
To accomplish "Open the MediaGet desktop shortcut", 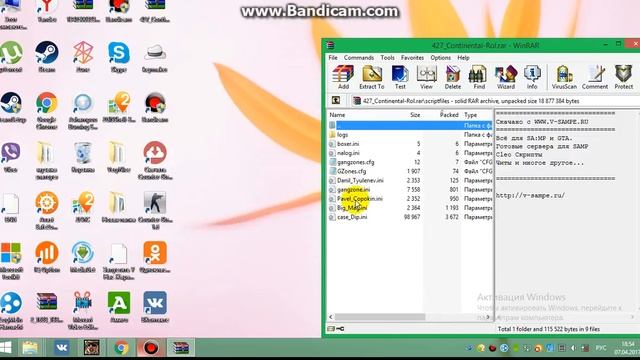I will [x=83, y=257].
